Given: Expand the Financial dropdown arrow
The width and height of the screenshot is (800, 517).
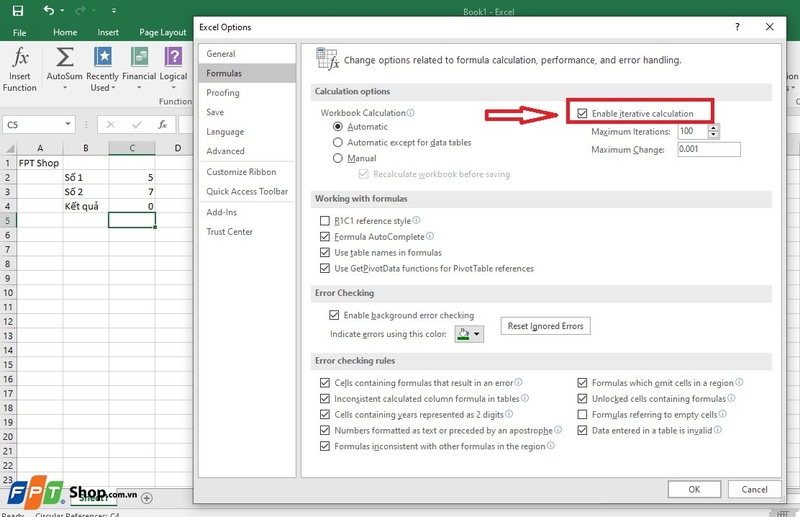Looking at the screenshot, I should [139, 88].
